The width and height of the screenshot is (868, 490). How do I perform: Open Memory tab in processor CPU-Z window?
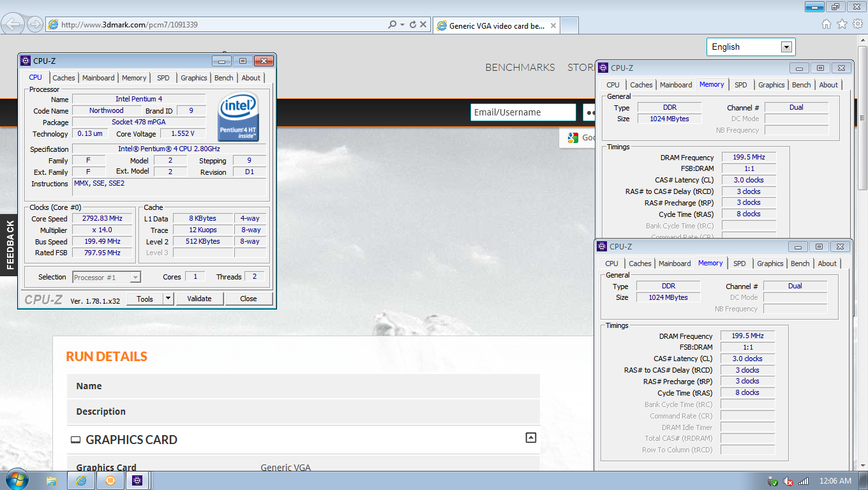pos(134,78)
